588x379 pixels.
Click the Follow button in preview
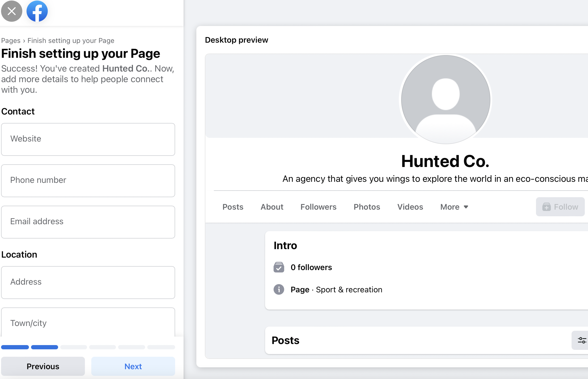click(560, 207)
